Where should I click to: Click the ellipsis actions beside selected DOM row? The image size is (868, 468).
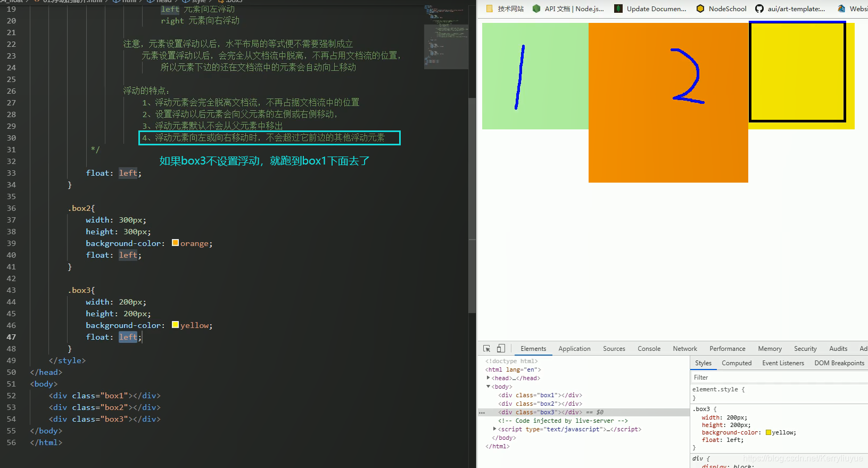482,413
